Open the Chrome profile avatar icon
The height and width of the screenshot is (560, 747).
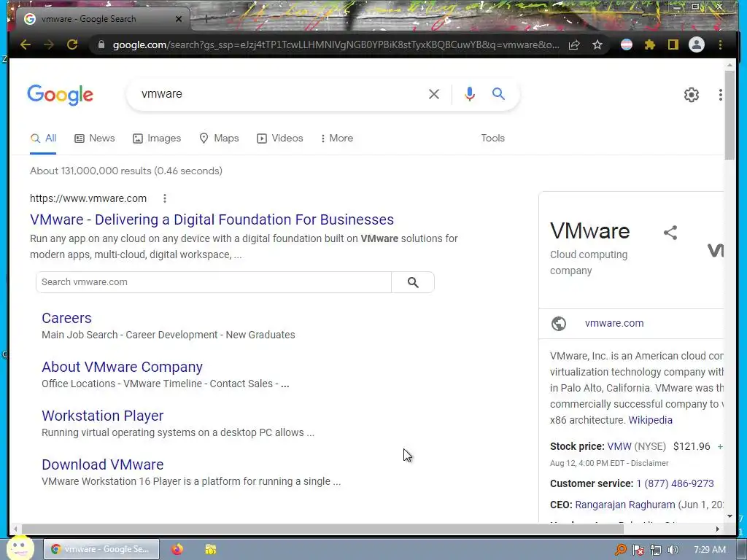pyautogui.click(x=697, y=44)
